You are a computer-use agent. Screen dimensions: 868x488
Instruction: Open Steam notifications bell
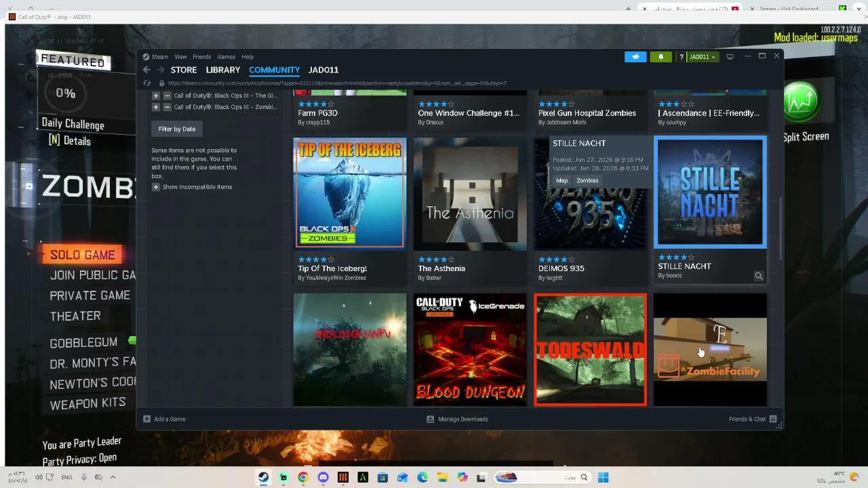tap(660, 57)
